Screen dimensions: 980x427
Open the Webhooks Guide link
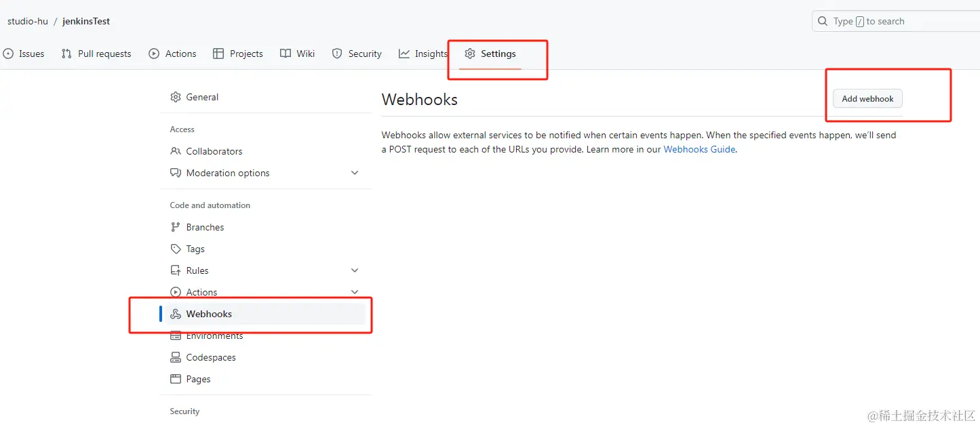coord(699,149)
